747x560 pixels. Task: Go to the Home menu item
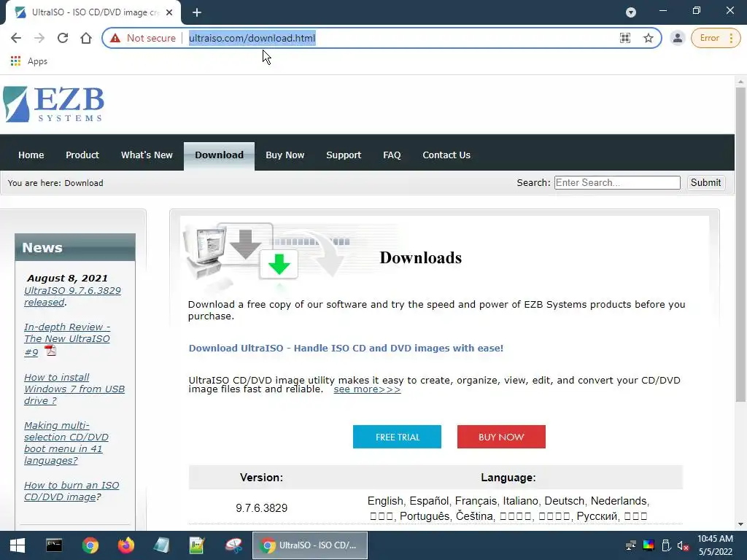31,155
